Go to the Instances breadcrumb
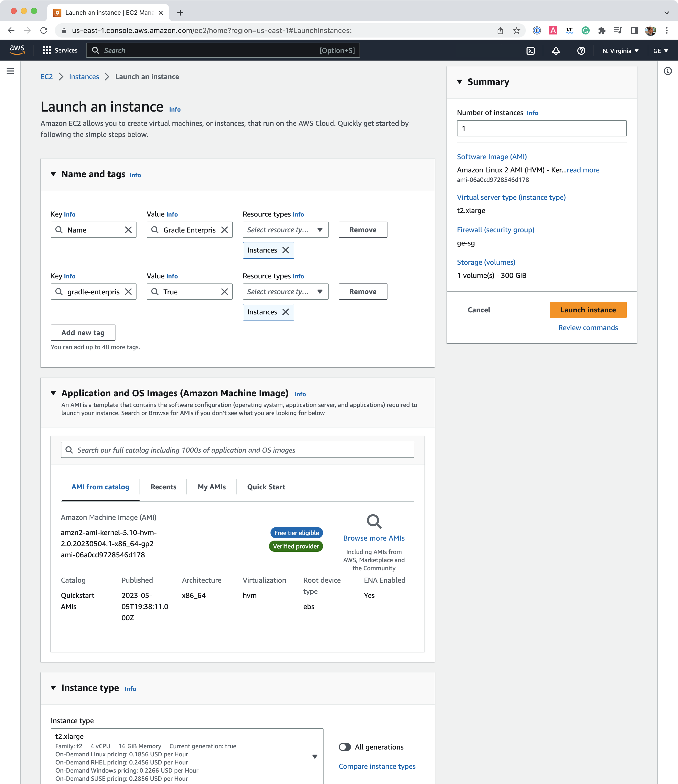Screen dimensions: 678x784 [x=84, y=76]
